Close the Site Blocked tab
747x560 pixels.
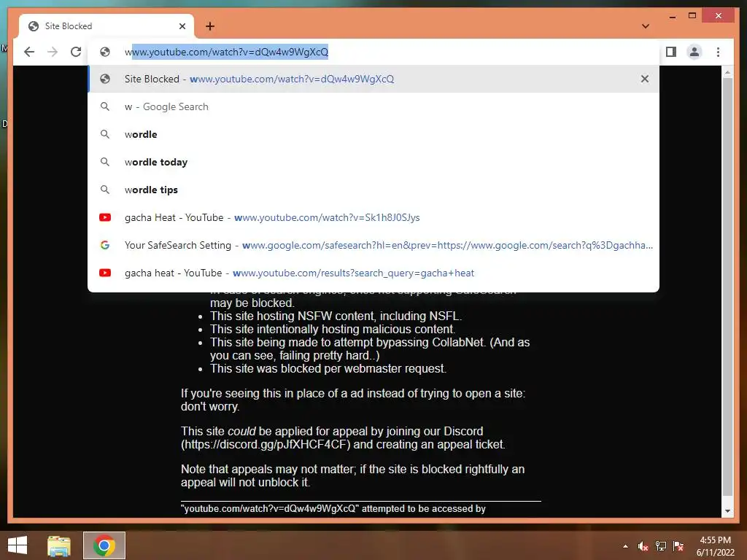[x=182, y=26]
